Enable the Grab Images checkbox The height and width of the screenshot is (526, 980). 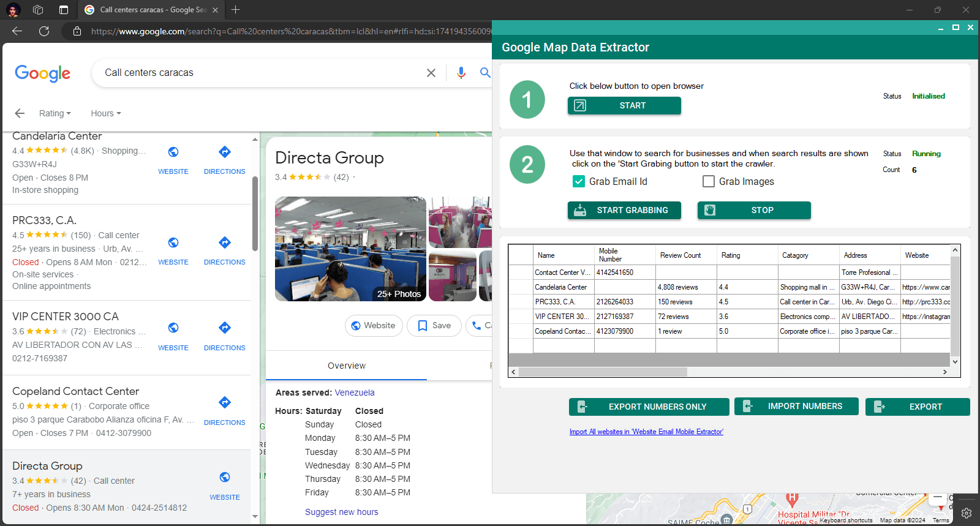tap(709, 181)
